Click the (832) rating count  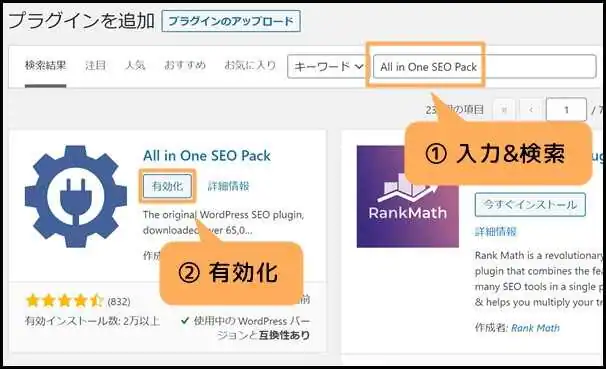coord(119,301)
